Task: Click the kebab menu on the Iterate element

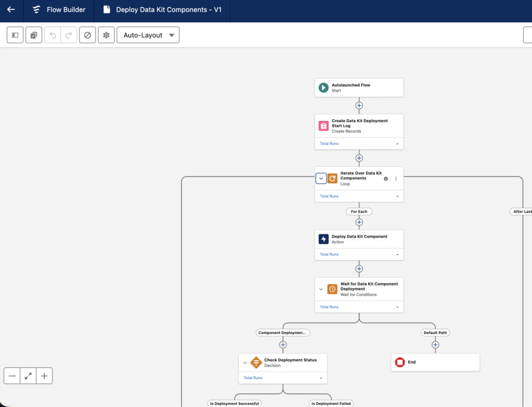Action: point(396,178)
